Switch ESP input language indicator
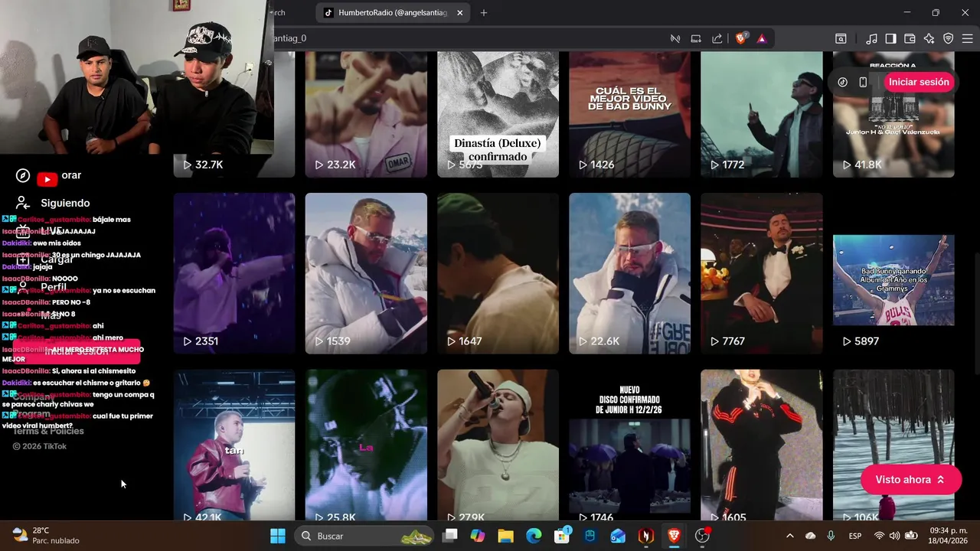Viewport: 980px width, 551px height. pos(855,536)
